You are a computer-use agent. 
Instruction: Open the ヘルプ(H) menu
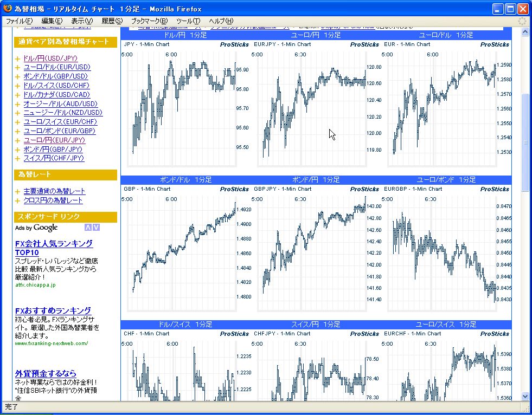(x=221, y=21)
